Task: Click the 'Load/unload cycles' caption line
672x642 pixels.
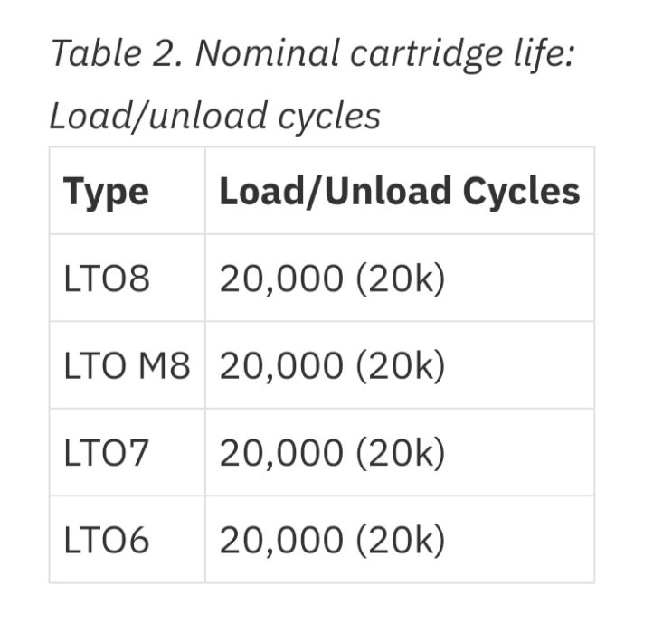Action: tap(215, 116)
